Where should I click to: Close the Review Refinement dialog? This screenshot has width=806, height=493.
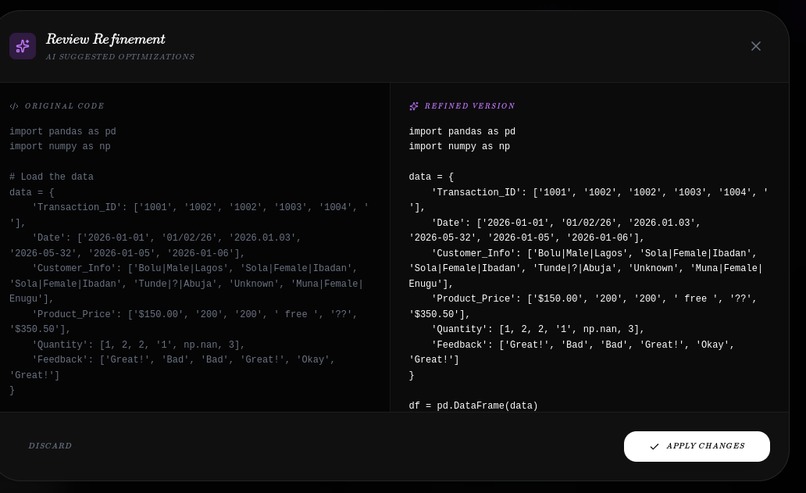point(756,46)
